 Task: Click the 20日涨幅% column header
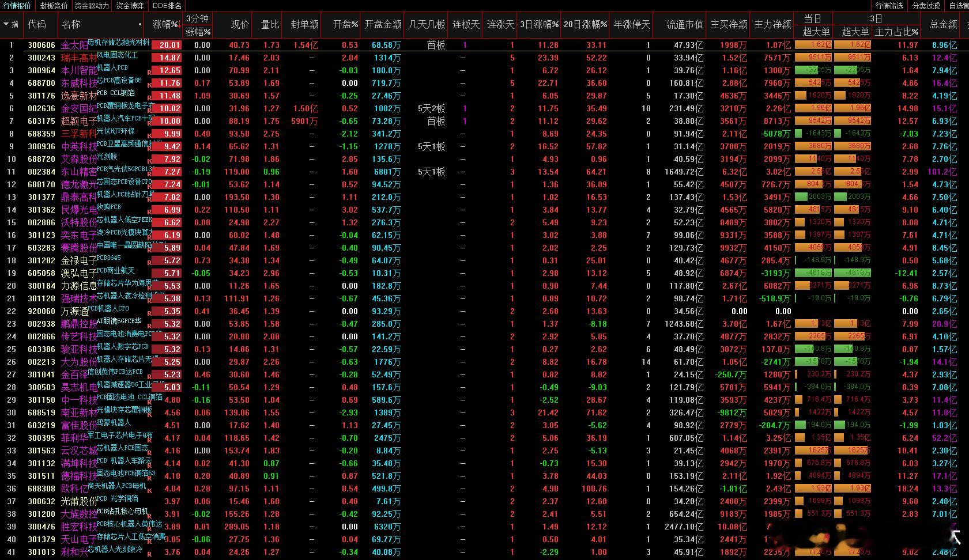[585, 24]
